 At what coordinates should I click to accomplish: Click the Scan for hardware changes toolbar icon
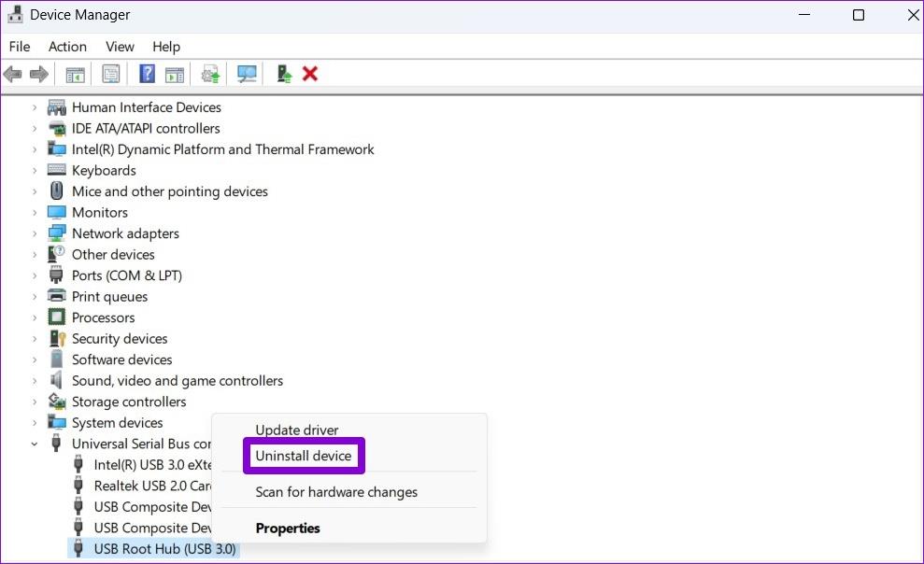246,74
